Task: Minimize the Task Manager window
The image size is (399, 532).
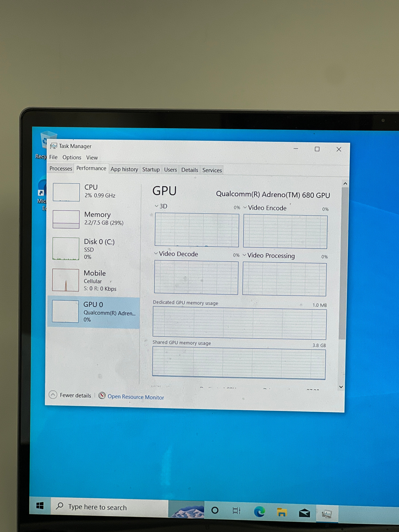Action: point(296,149)
